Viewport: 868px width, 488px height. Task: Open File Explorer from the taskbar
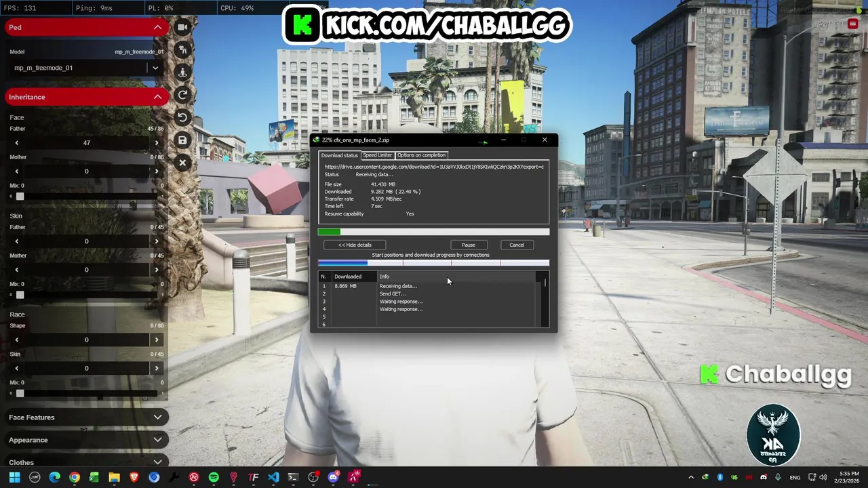tap(114, 477)
